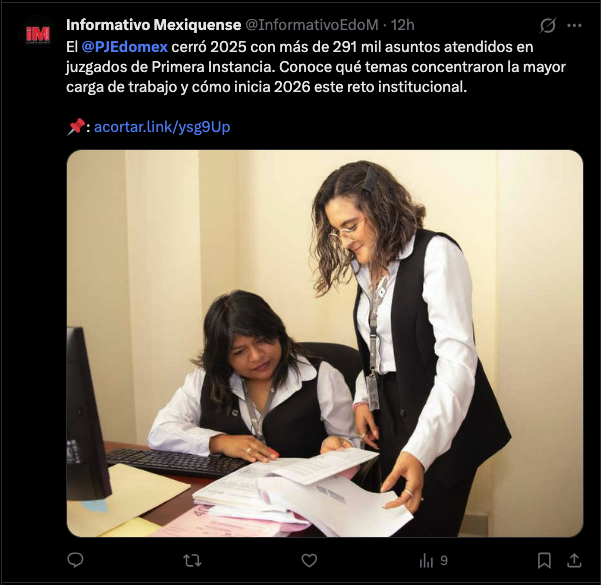Open the red iM profile avatar

(38, 34)
